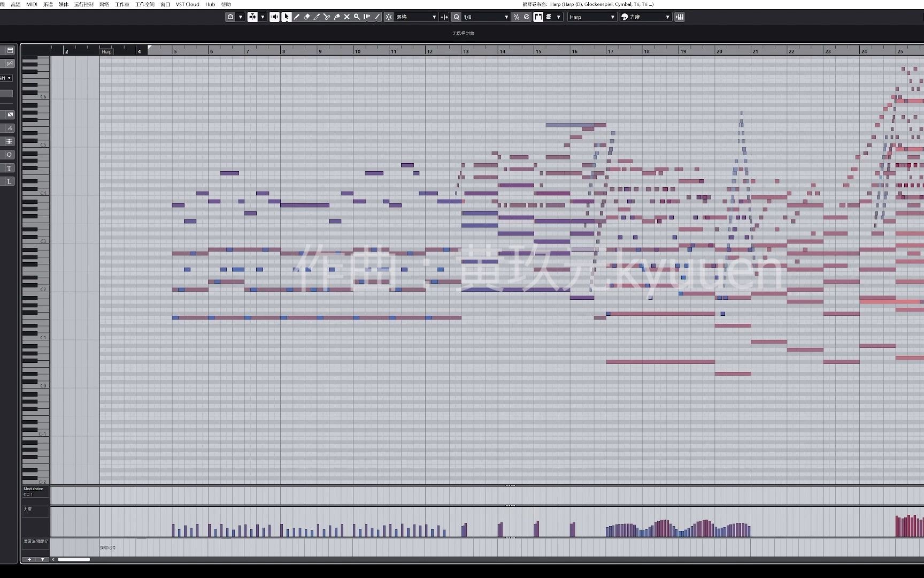Select the Line tool
The image size is (924, 578).
pyautogui.click(x=377, y=17)
